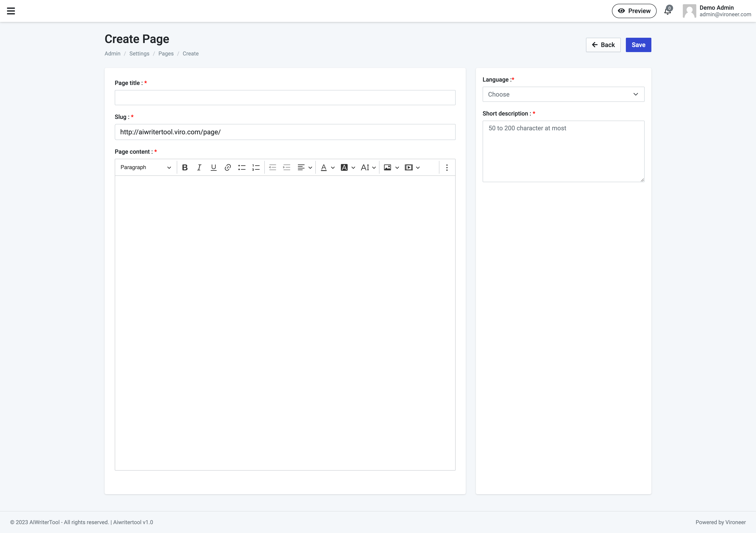The width and height of the screenshot is (756, 533).
Task: Toggle bold formatting in editor toolbar
Action: (185, 167)
